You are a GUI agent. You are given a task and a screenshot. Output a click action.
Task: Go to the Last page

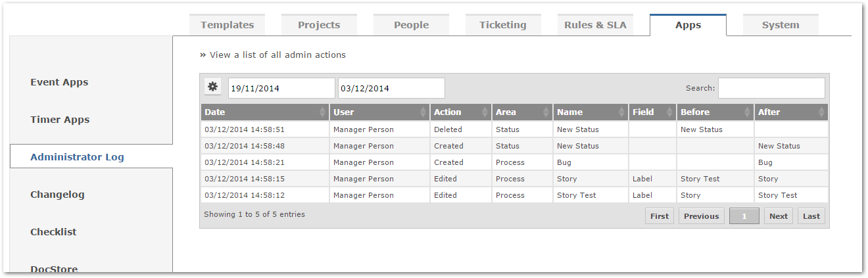pyautogui.click(x=811, y=216)
